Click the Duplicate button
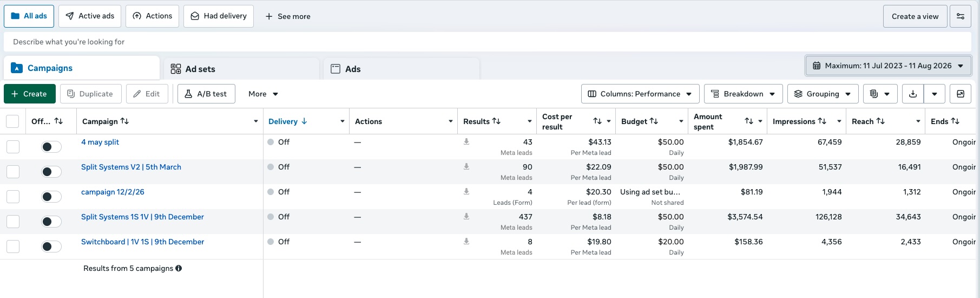980x298 pixels. point(90,94)
